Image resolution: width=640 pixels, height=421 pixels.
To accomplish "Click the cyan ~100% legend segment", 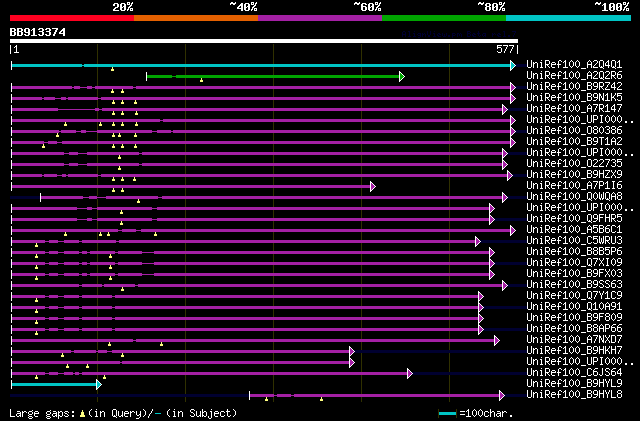I will pos(569,18).
